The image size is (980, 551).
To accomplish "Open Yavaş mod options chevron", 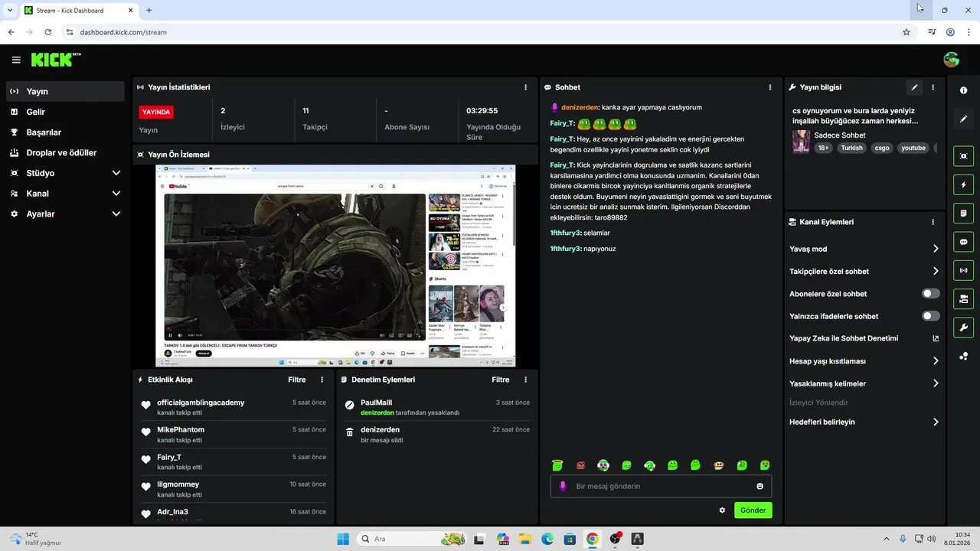I will pyautogui.click(x=936, y=249).
